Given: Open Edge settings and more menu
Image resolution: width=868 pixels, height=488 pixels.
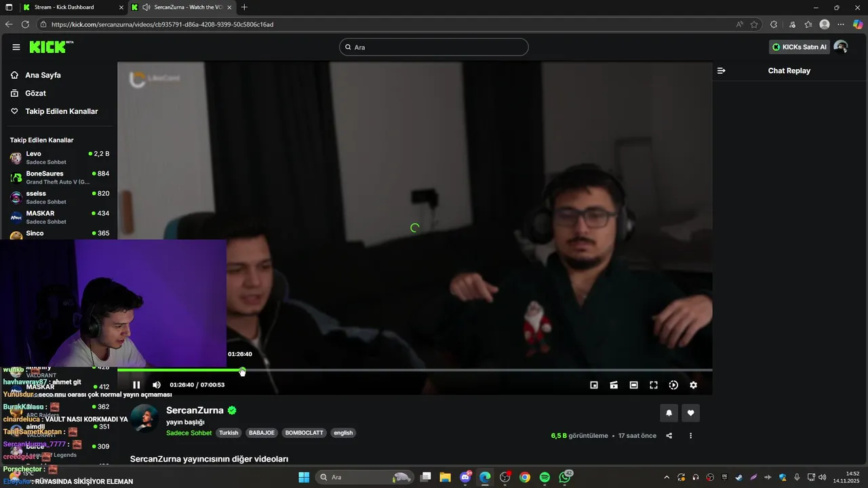Looking at the screenshot, I should click(x=841, y=24).
